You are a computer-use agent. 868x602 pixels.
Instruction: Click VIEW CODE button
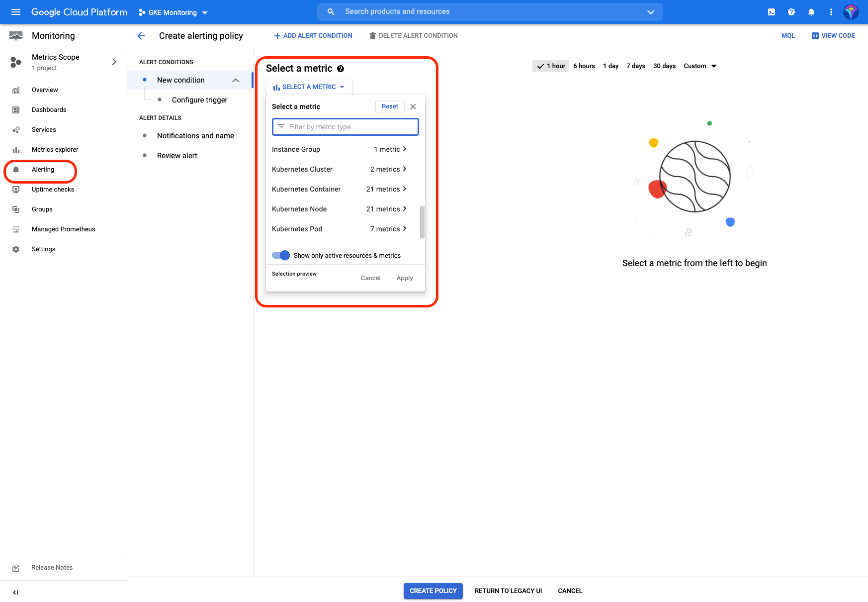(833, 36)
